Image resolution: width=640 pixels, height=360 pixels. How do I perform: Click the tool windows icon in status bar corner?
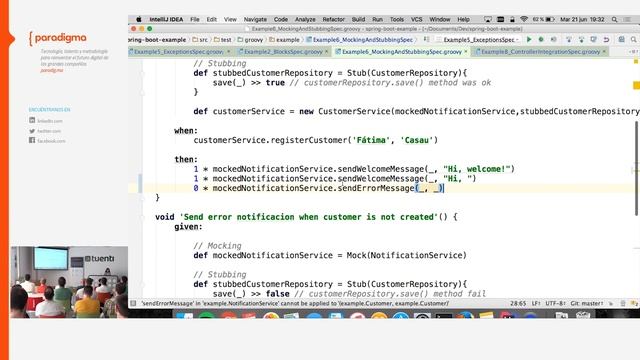coord(133,303)
